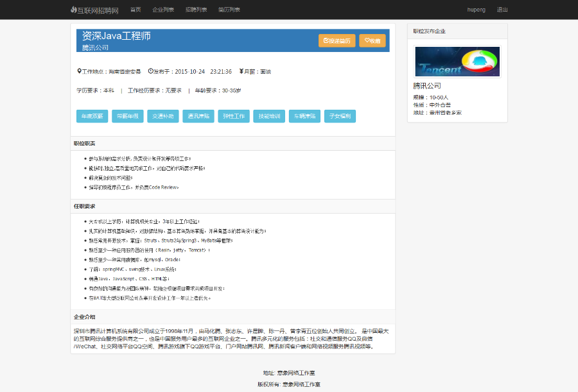Select the 技能培训 benefit tag
This screenshot has width=578, height=392.
pos(268,116)
